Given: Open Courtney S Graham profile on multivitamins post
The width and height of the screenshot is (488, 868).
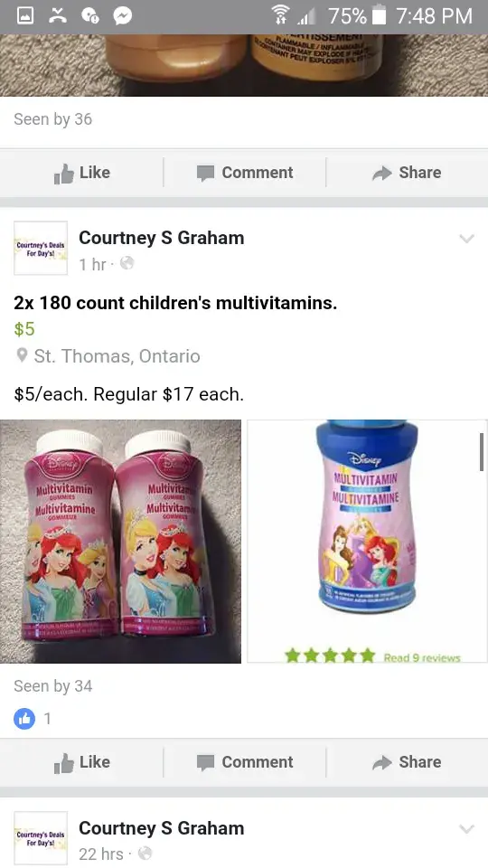Looking at the screenshot, I should click(x=162, y=238).
